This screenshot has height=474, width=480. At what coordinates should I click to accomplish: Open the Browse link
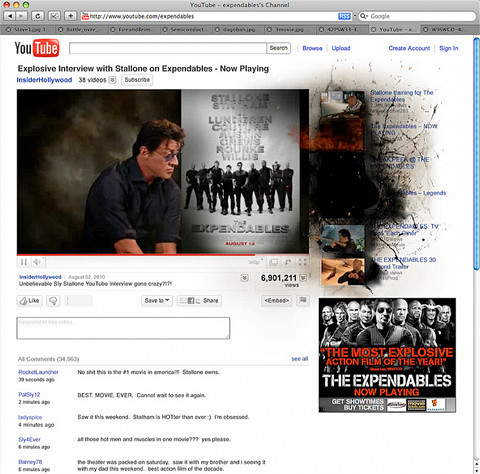312,48
